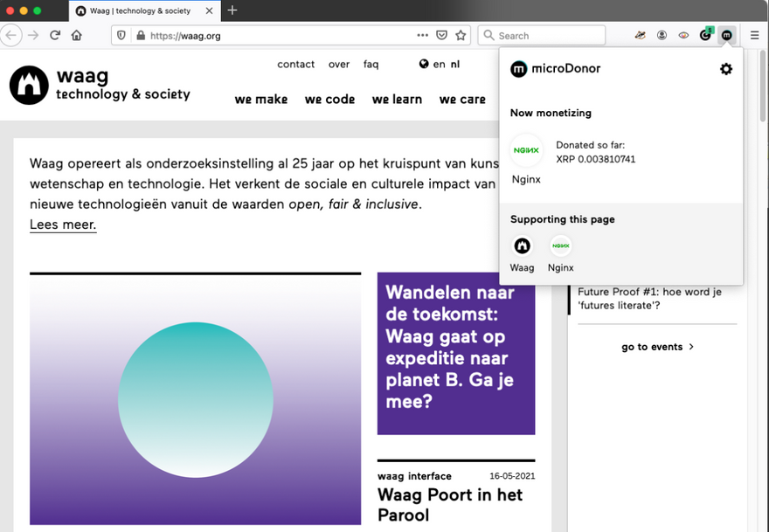Reload the current page
This screenshot has height=532, width=769.
pos(55,36)
